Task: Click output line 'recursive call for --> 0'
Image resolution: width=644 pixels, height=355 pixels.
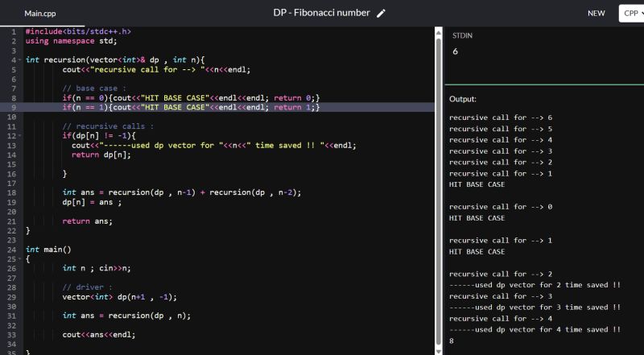Action: click(501, 207)
